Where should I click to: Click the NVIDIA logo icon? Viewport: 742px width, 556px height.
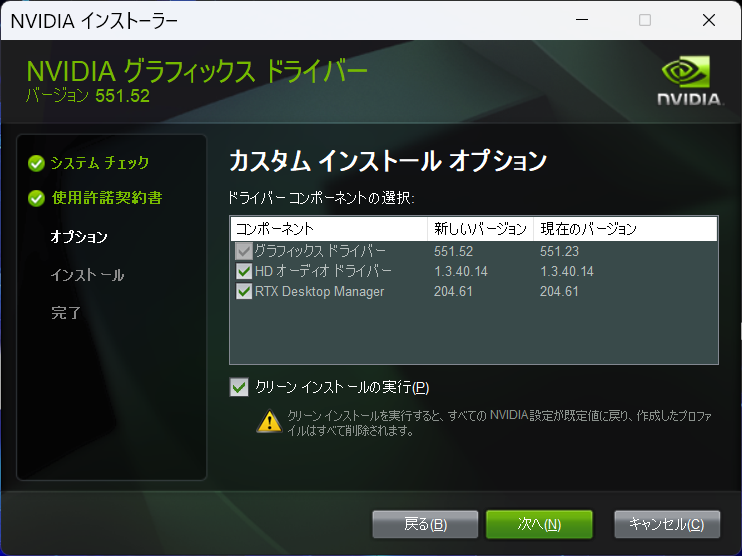pyautogui.click(x=689, y=80)
